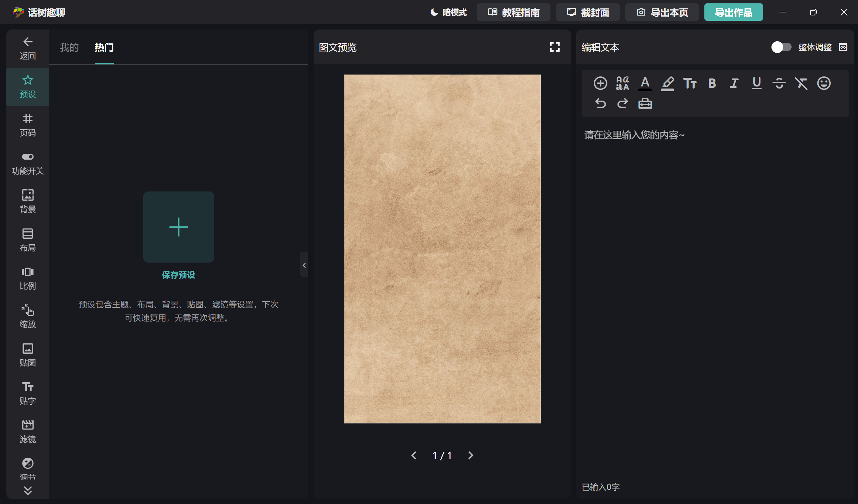Click 导出作品 button
This screenshot has width=858, height=504.
click(733, 12)
